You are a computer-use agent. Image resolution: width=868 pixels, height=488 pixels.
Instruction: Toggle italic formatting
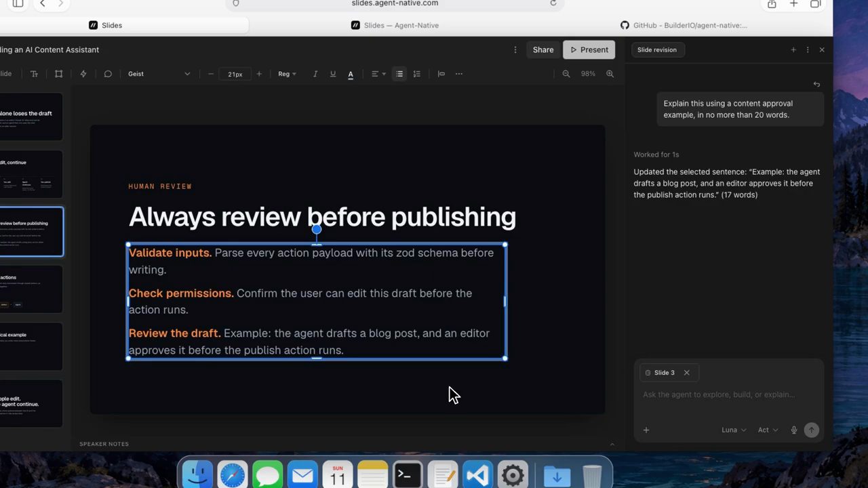point(315,74)
